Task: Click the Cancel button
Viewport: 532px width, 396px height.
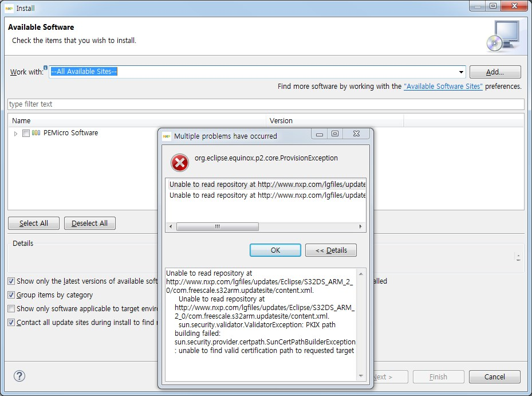Action: [x=494, y=377]
